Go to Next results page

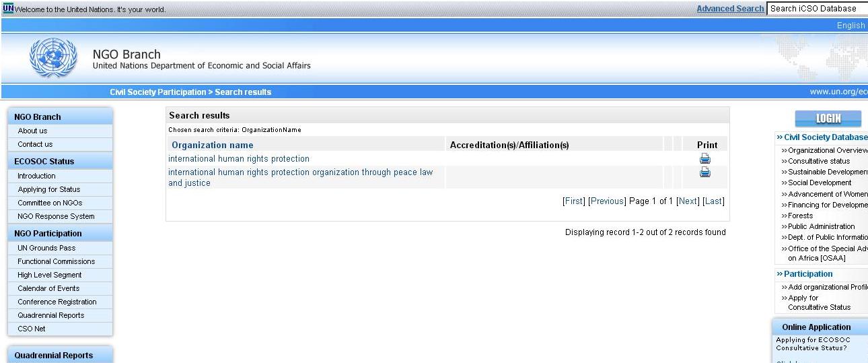(688, 201)
